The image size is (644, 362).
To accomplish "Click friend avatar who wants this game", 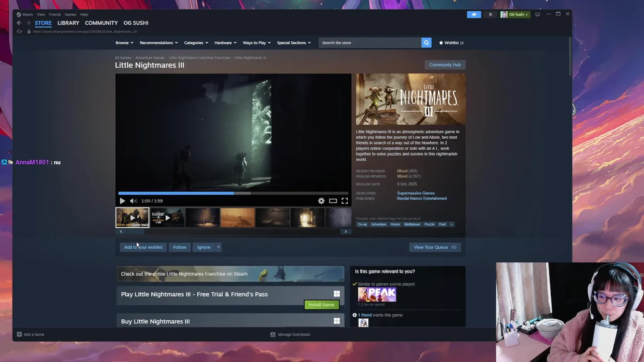I will pos(363,323).
